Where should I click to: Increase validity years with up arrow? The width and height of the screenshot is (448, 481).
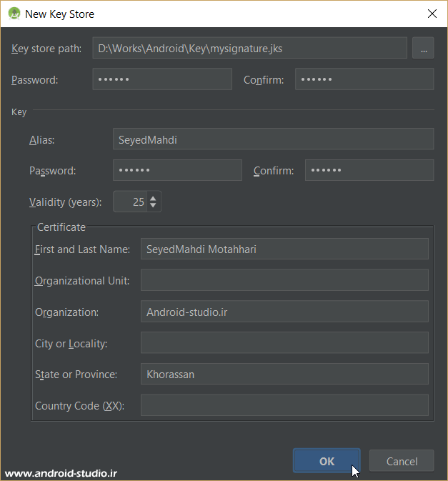(x=153, y=197)
